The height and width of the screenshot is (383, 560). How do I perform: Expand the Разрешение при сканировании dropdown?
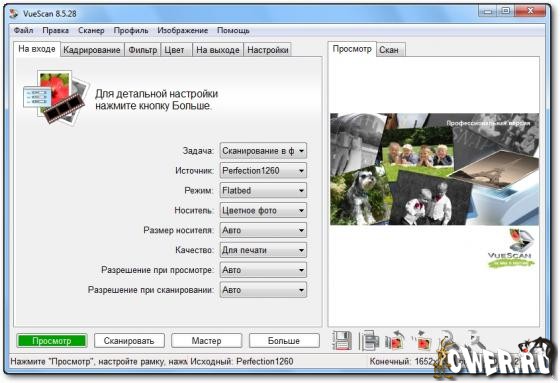(x=263, y=290)
